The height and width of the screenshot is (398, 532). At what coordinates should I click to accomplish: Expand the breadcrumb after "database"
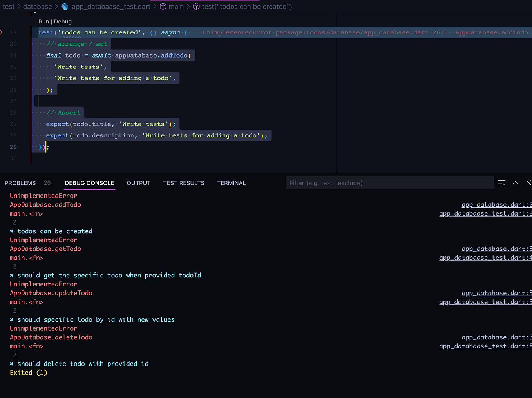click(x=56, y=6)
